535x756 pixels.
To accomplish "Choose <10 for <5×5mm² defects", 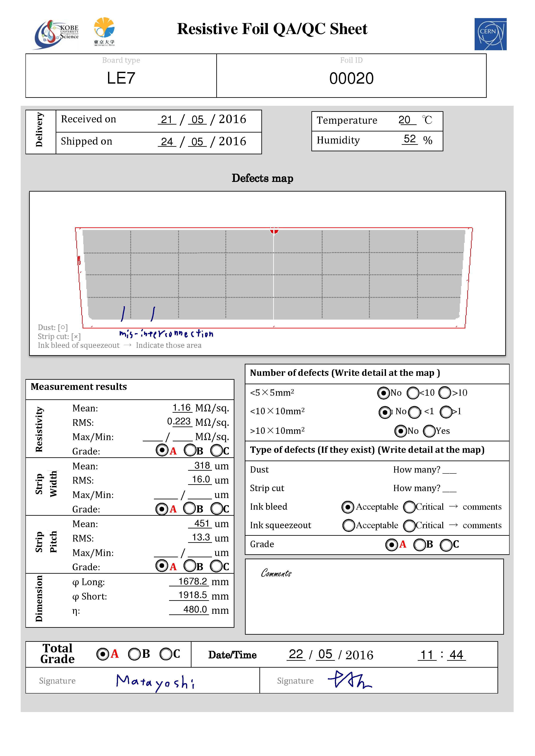I will coord(413,392).
